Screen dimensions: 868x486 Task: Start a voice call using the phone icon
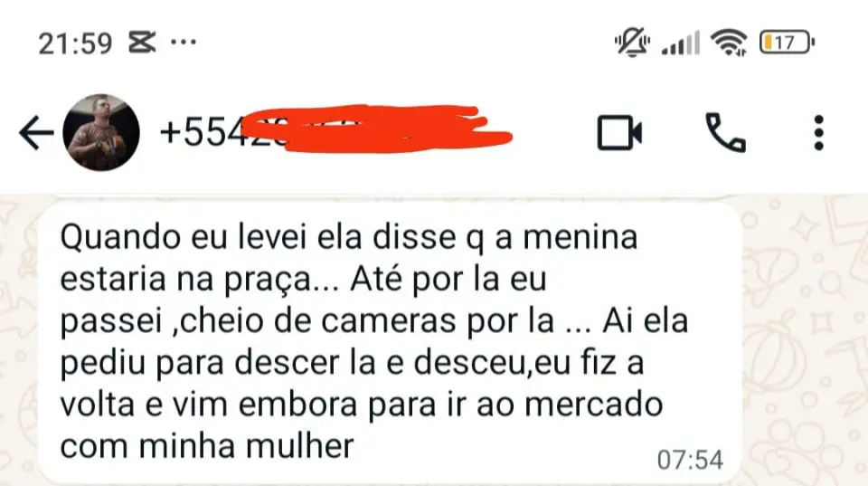tap(726, 133)
